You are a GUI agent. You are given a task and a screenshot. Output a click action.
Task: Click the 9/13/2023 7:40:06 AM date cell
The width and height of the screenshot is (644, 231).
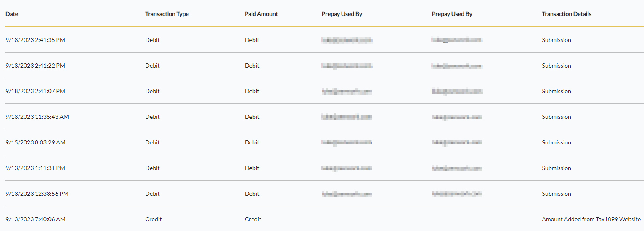point(35,219)
